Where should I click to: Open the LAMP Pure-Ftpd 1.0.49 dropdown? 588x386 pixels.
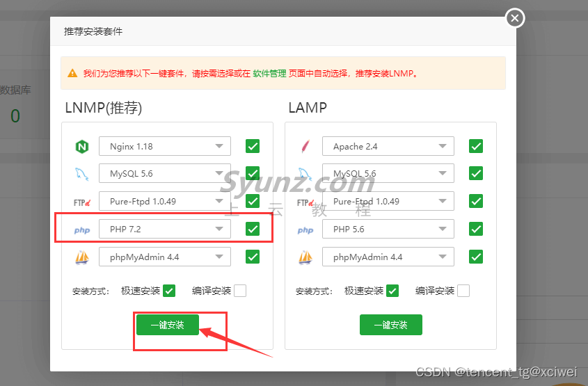click(388, 201)
